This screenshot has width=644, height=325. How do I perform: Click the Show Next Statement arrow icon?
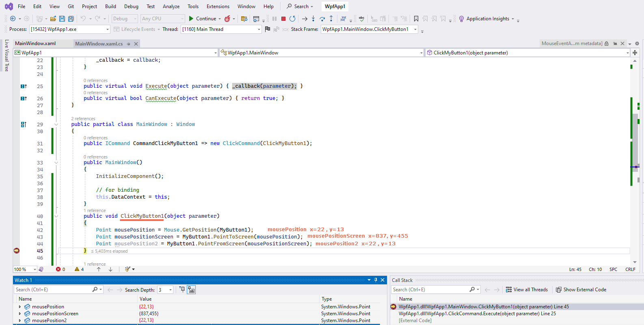[305, 19]
